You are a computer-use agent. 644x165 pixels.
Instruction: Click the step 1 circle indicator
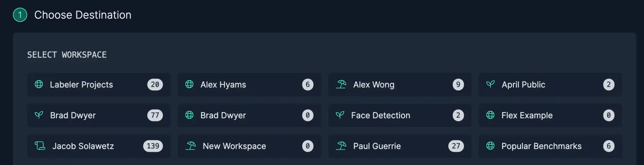[x=20, y=15]
